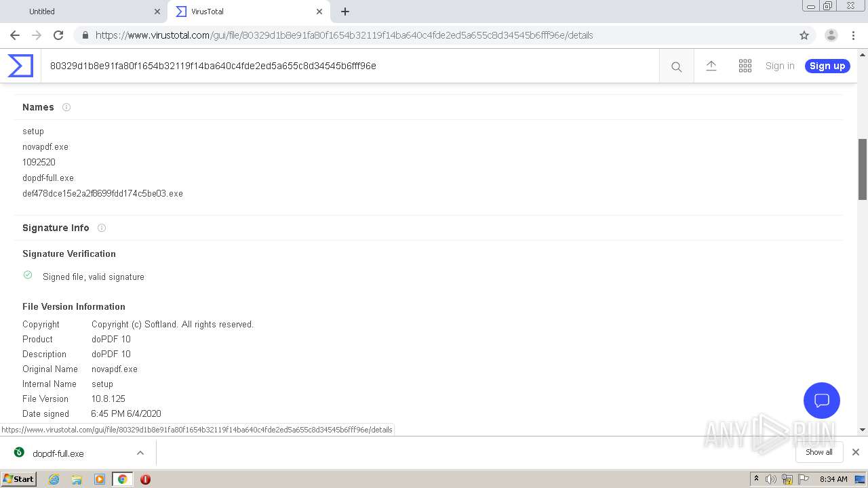This screenshot has width=868, height=488.
Task: Click the VirusTotal sigma logo
Action: pyautogui.click(x=20, y=66)
